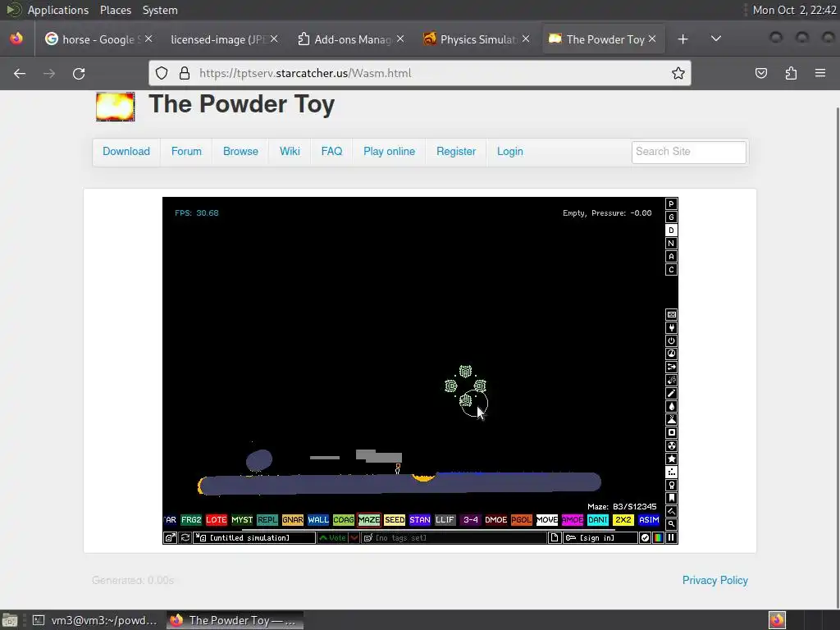The height and width of the screenshot is (630, 840).
Task: Open the Wiki nav link
Action: tap(290, 152)
